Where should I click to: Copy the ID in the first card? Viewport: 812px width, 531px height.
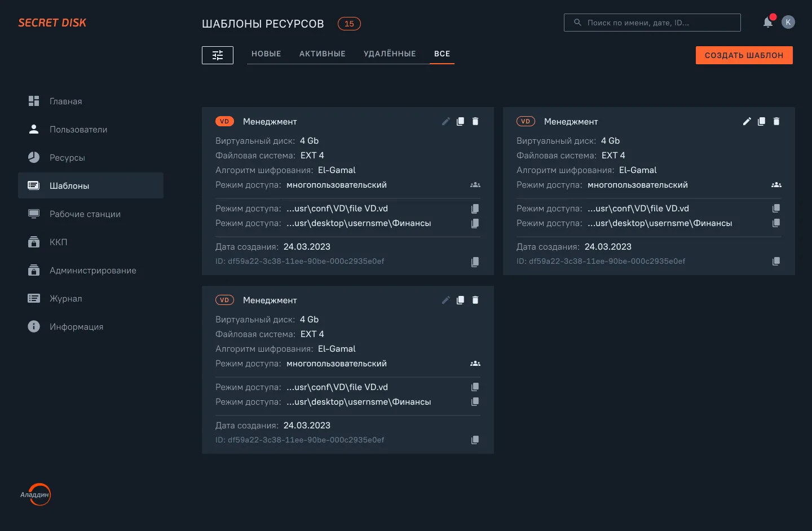point(475,262)
